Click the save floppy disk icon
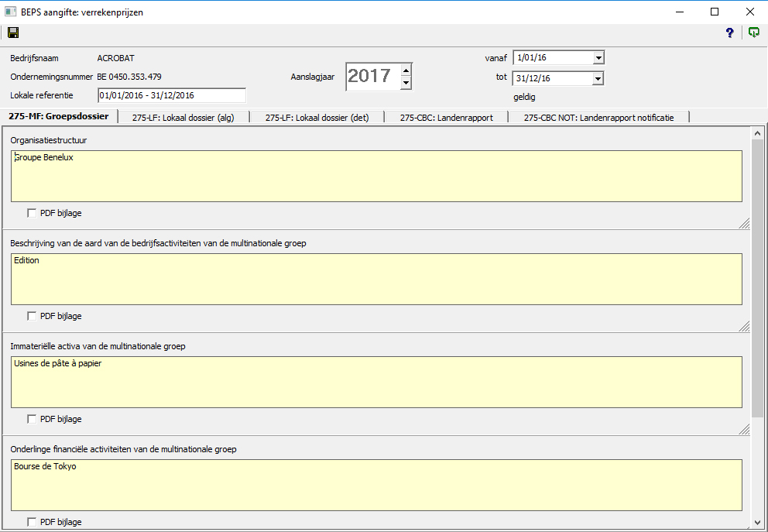768x532 pixels. click(12, 33)
